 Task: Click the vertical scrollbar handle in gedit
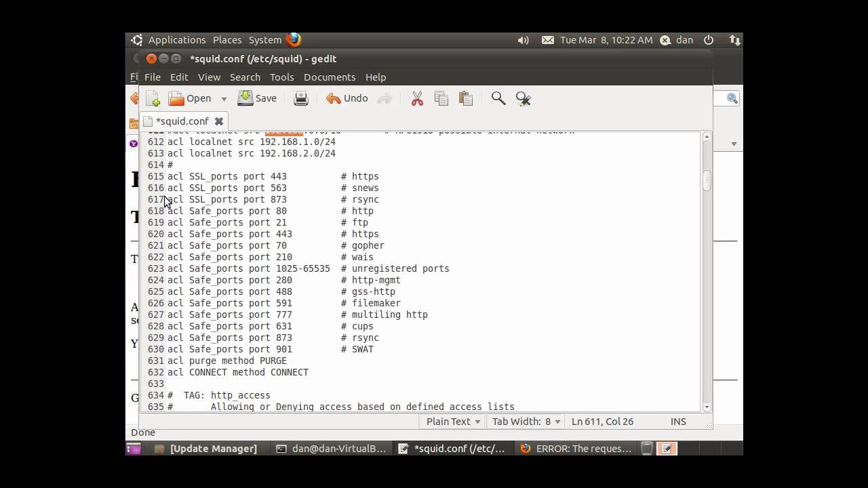(x=707, y=181)
